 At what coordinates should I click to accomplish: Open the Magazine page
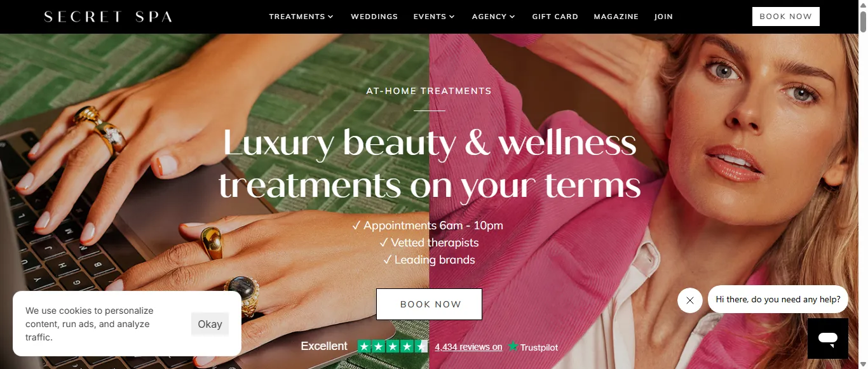(616, 17)
